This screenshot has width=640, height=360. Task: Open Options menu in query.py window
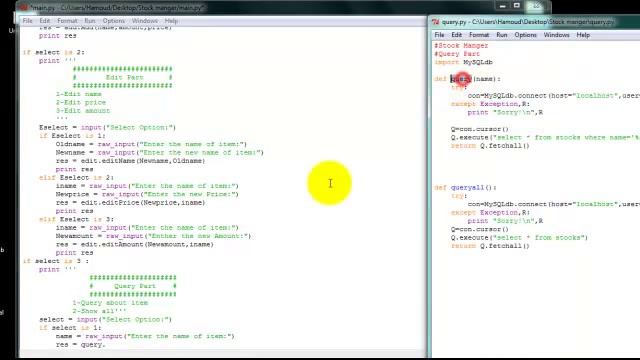coord(525,35)
